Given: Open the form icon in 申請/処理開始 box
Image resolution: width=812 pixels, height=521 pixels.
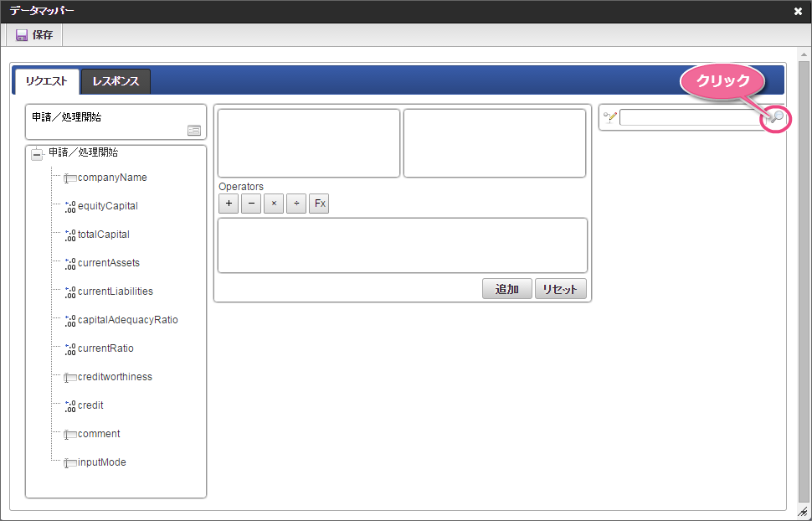Looking at the screenshot, I should point(194,131).
